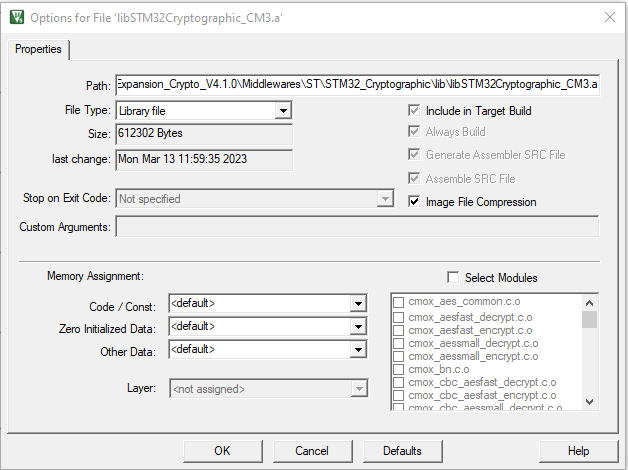Check cmox_aessmall_encrypt.c.o module
This screenshot has width=628, height=470.
[x=399, y=357]
